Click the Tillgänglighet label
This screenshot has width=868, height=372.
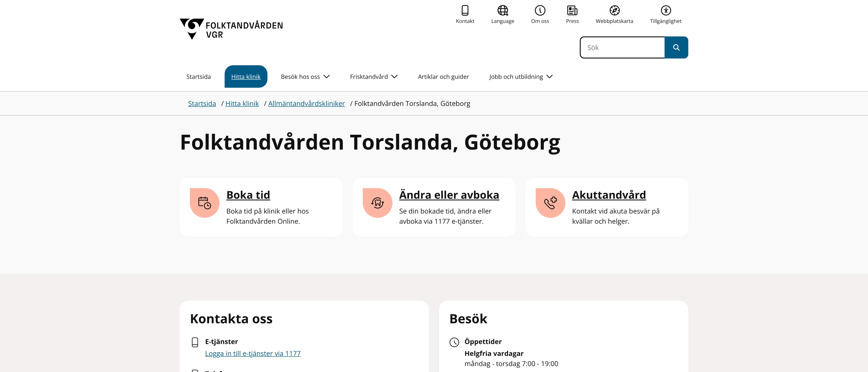coord(666,21)
